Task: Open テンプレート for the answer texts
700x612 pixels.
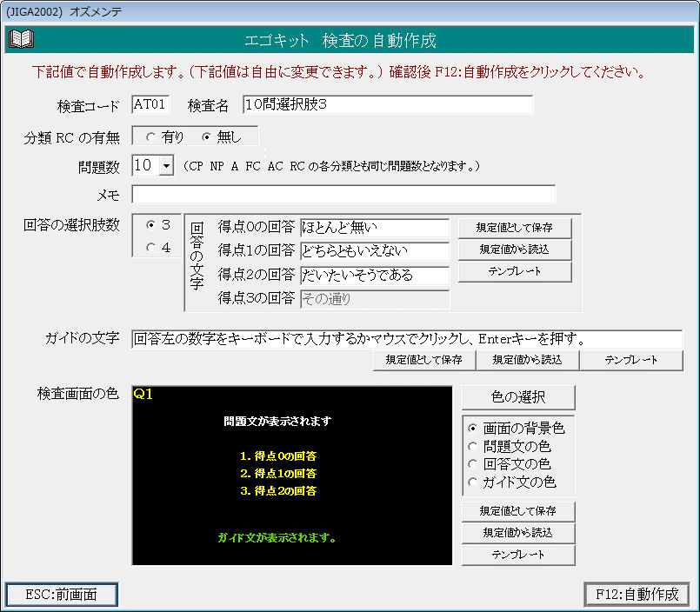Action: (x=515, y=272)
